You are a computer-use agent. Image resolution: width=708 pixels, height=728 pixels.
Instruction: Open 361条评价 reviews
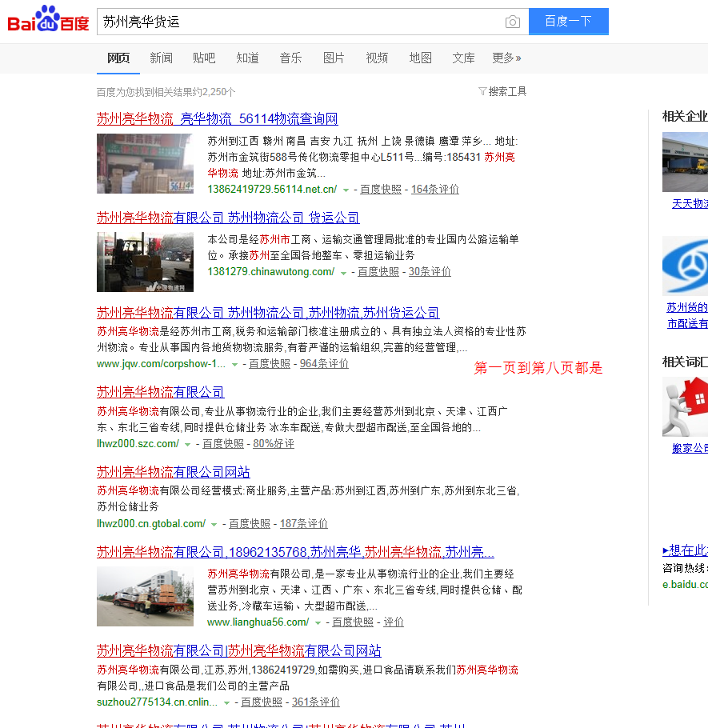[x=316, y=702]
